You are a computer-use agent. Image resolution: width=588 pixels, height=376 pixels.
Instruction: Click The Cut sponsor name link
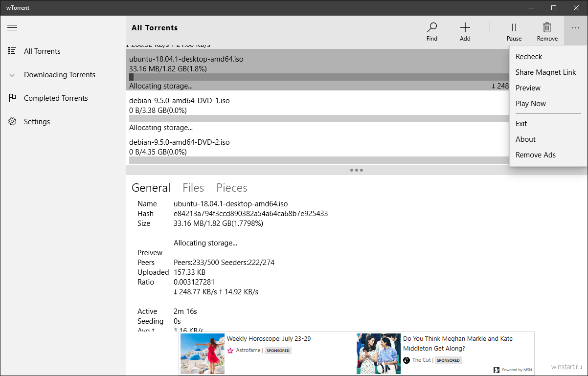point(422,360)
